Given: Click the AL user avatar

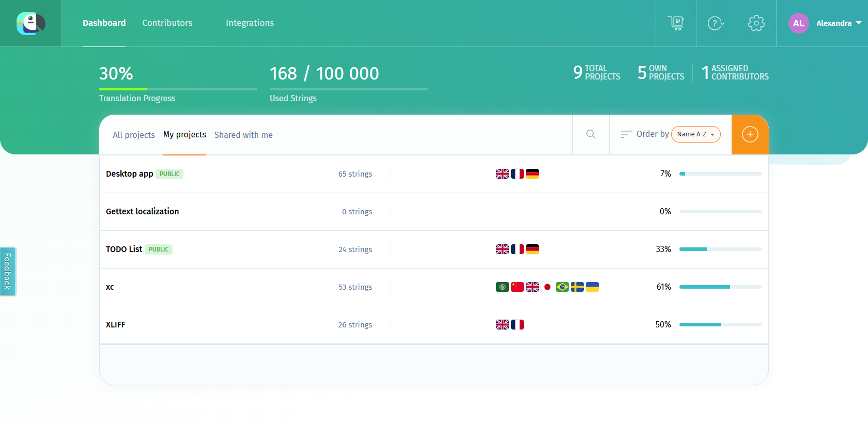Looking at the screenshot, I should point(798,23).
